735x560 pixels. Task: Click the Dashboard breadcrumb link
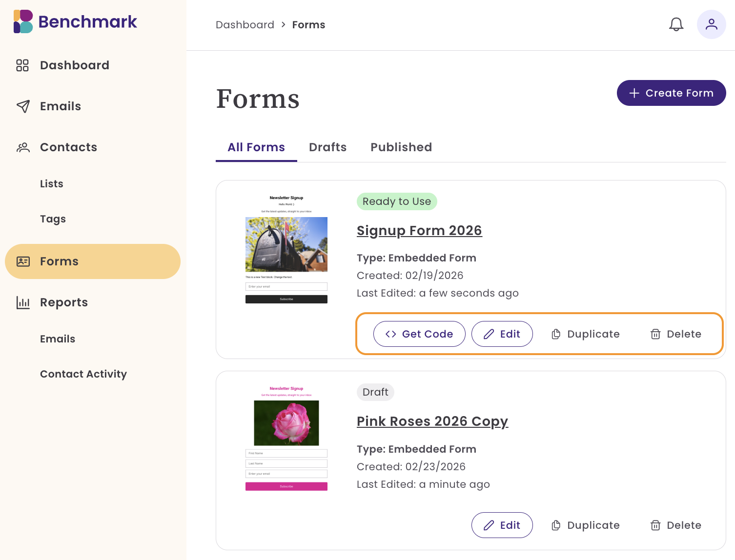tap(245, 25)
